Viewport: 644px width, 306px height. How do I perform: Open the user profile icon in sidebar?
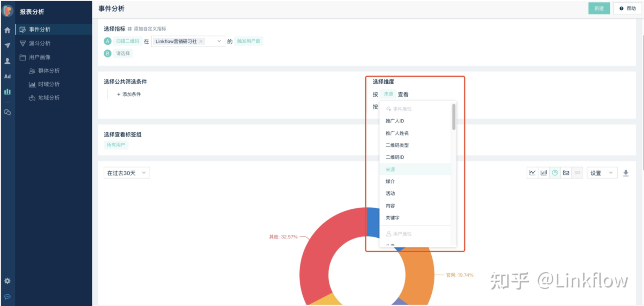(x=7, y=61)
